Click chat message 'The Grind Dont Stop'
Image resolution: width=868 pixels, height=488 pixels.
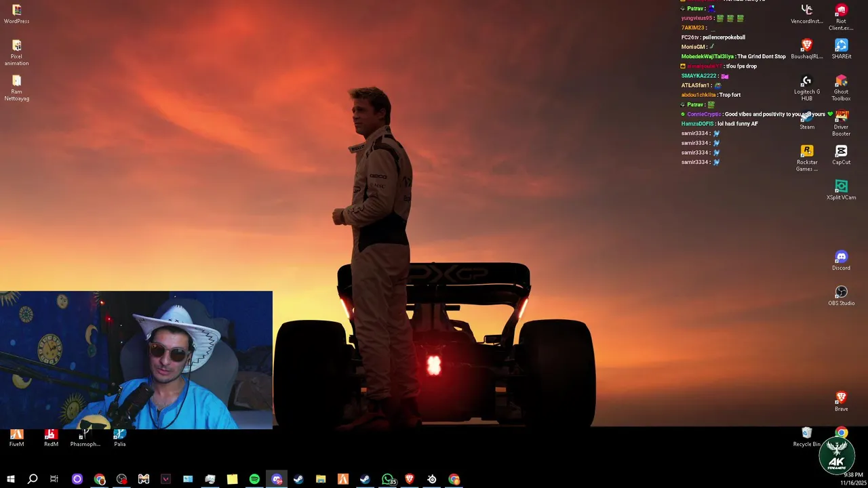click(762, 56)
